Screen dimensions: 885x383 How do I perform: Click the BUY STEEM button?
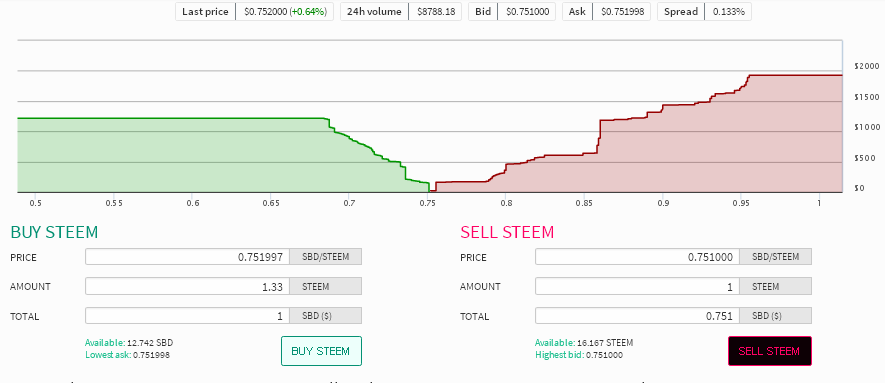point(321,351)
